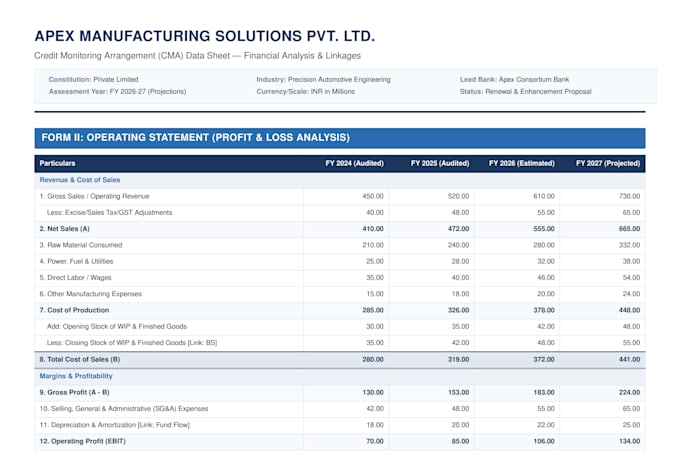Click 'Less: Excise/Sales Tax/GST Adjustments' label

tap(109, 212)
